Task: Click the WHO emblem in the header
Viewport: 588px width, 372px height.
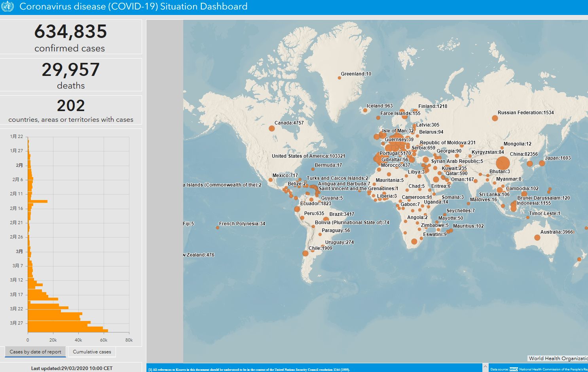Action: point(8,7)
